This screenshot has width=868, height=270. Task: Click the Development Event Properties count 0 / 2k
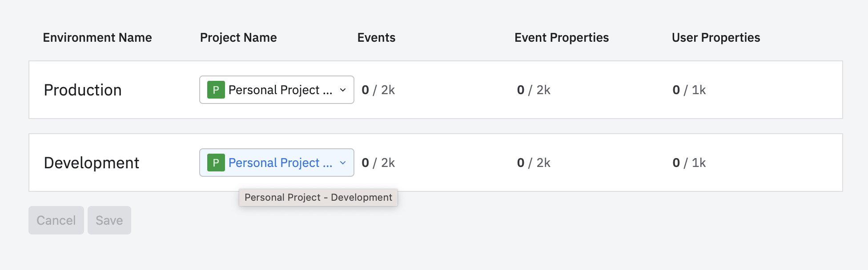534,163
